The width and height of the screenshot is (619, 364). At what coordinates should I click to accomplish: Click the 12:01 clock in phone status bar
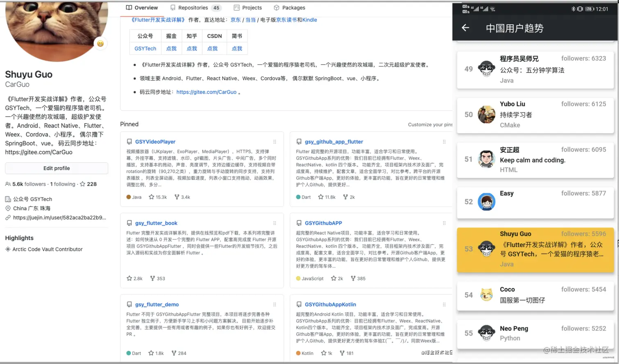coord(602,9)
